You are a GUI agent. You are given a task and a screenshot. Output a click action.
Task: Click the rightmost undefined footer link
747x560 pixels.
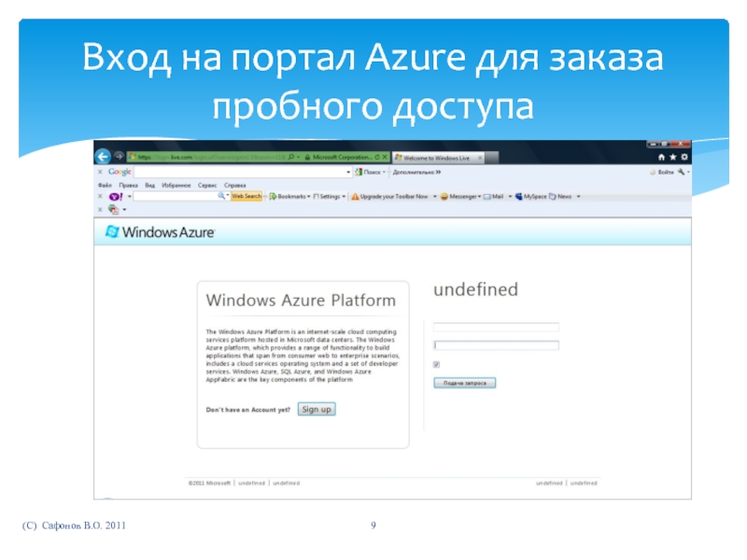click(x=584, y=483)
